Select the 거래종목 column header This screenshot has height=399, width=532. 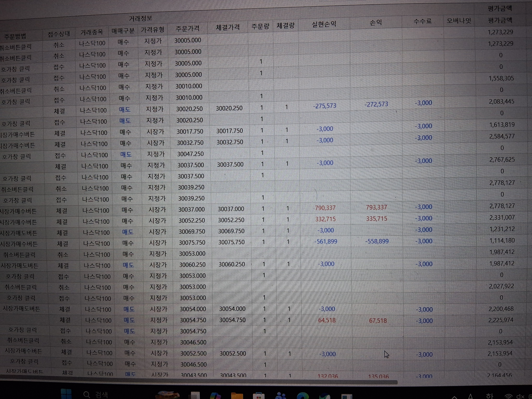[92, 32]
